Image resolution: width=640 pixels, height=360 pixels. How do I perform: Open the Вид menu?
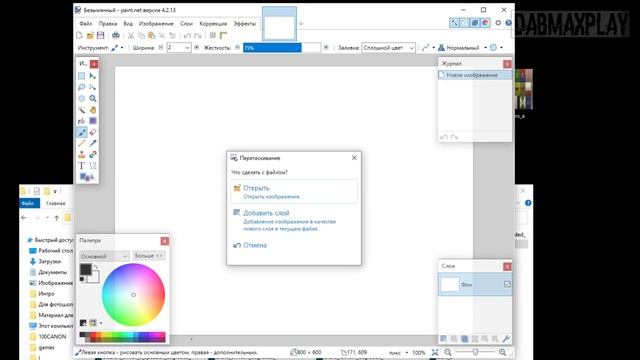point(128,24)
